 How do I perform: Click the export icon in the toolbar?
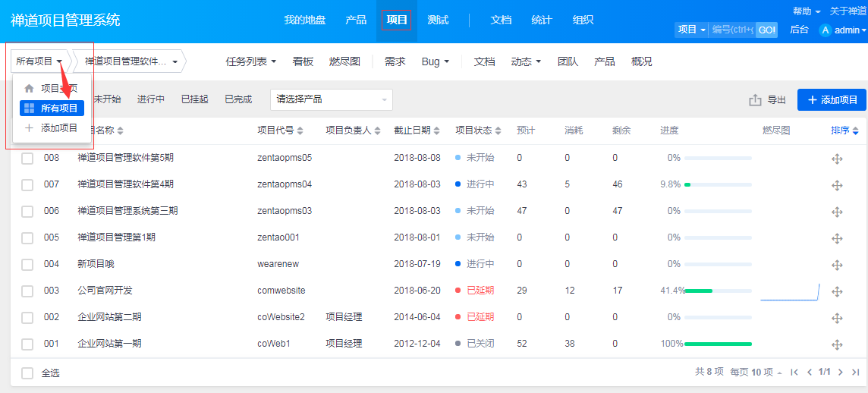pos(755,100)
